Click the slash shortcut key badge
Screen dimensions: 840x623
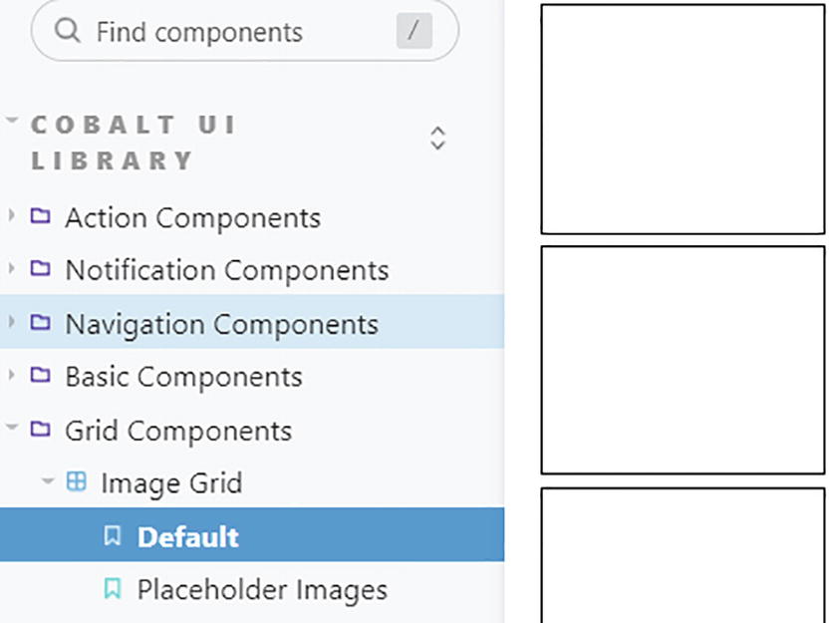tap(414, 32)
